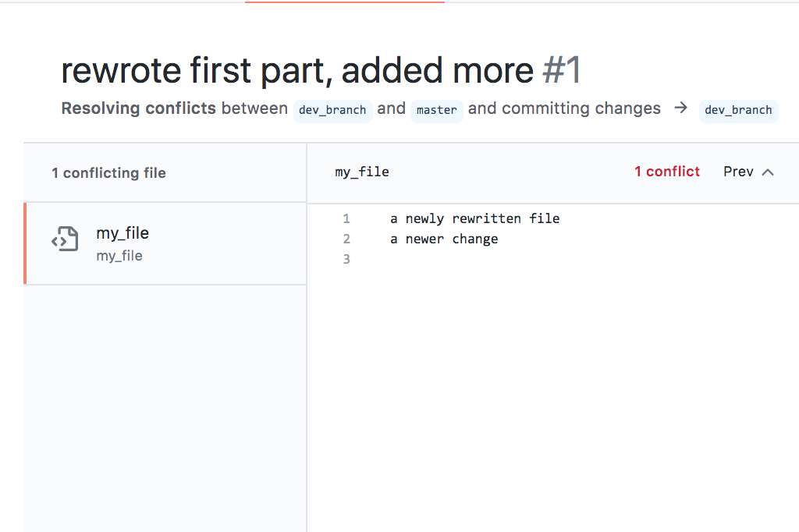Image resolution: width=799 pixels, height=532 pixels.
Task: Click the title "rewrote first part, added more"
Action: 297,72
